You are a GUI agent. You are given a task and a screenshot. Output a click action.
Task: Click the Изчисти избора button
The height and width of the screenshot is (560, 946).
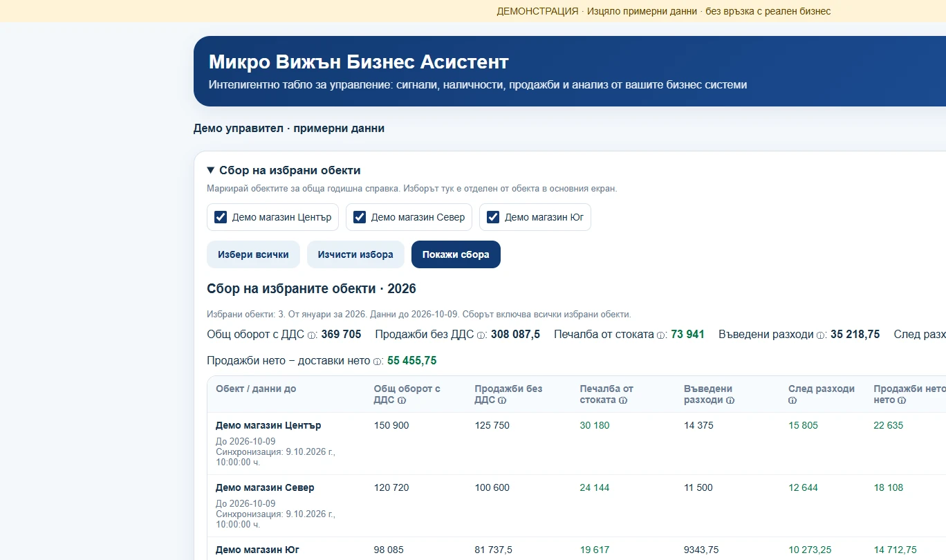tap(355, 254)
